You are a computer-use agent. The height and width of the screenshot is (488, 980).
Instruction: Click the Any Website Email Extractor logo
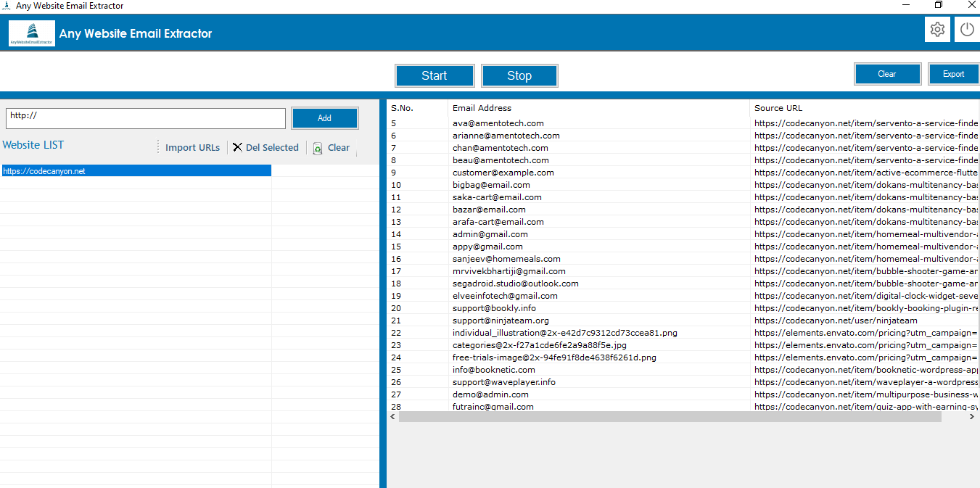pos(31,33)
